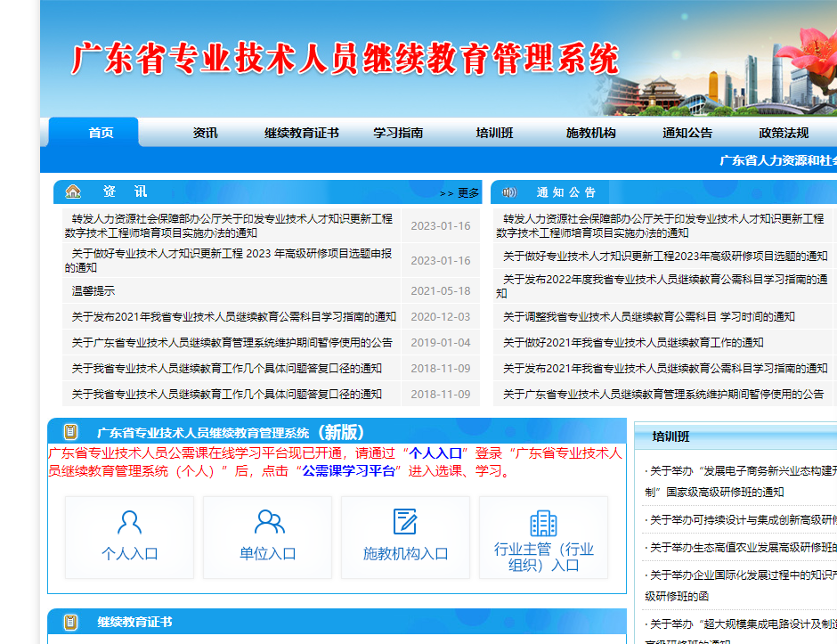Open the 温馨提示 news entry
This screenshot has height=644, width=837.
pyautogui.click(x=93, y=291)
